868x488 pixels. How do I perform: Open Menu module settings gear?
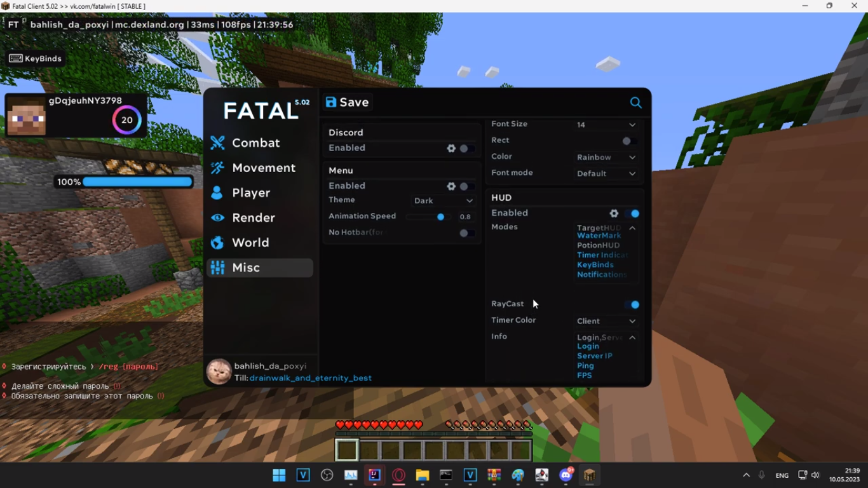(451, 186)
